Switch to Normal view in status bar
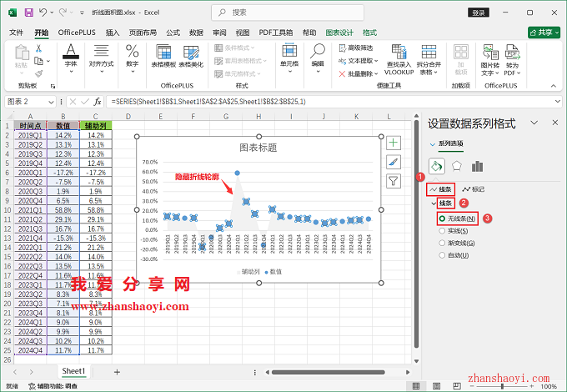This screenshot has height=392, width=567. (416, 386)
